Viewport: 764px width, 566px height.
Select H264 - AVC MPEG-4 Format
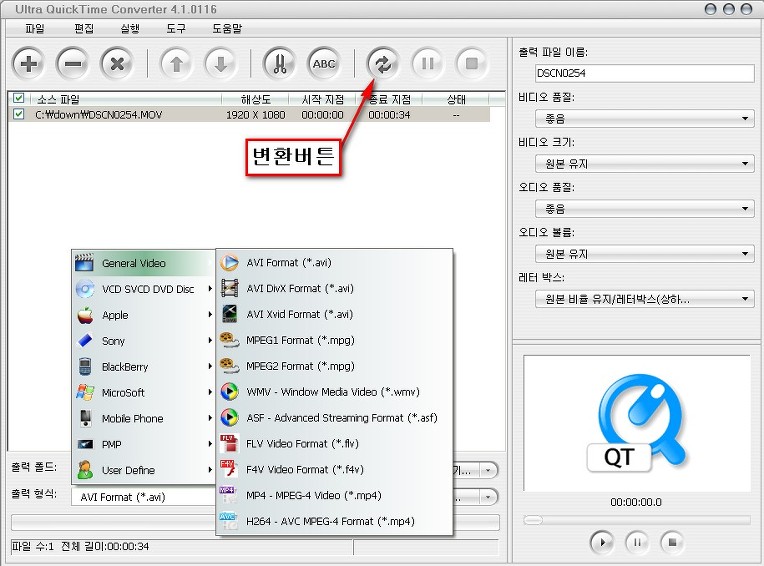[334, 521]
